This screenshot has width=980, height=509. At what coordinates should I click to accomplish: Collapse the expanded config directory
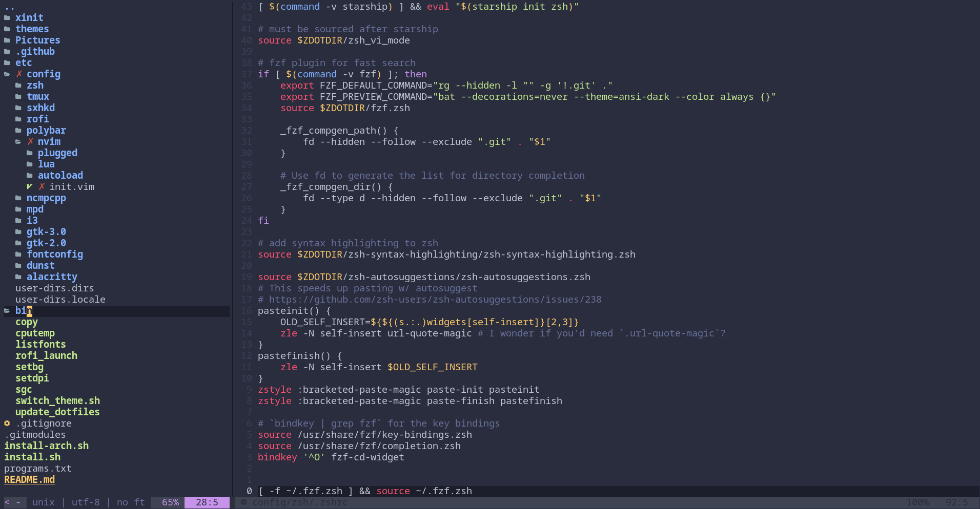pos(43,74)
